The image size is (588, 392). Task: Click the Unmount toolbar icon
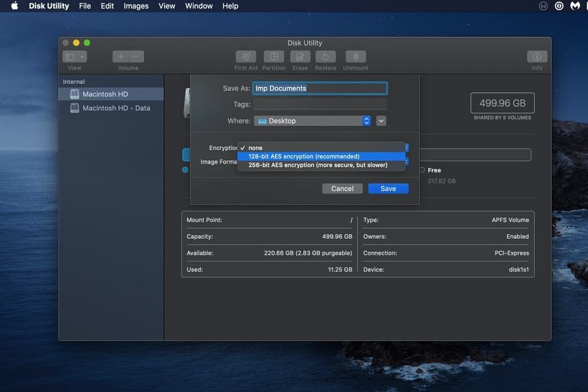(x=355, y=57)
